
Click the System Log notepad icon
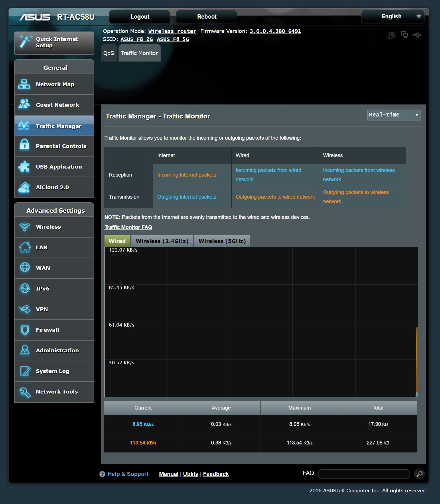click(25, 371)
